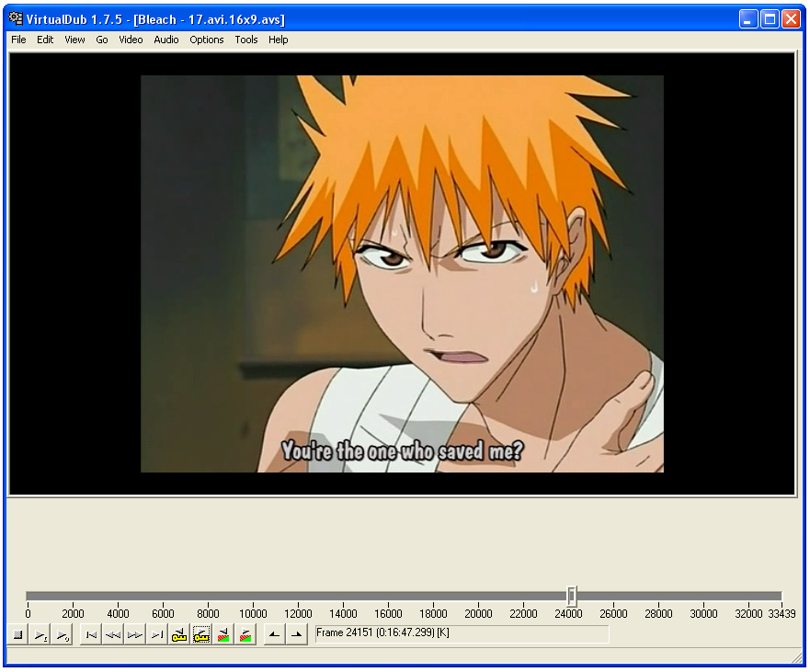Minimize the VirtualDub window
Viewport: 810px width, 672px height.
748,19
